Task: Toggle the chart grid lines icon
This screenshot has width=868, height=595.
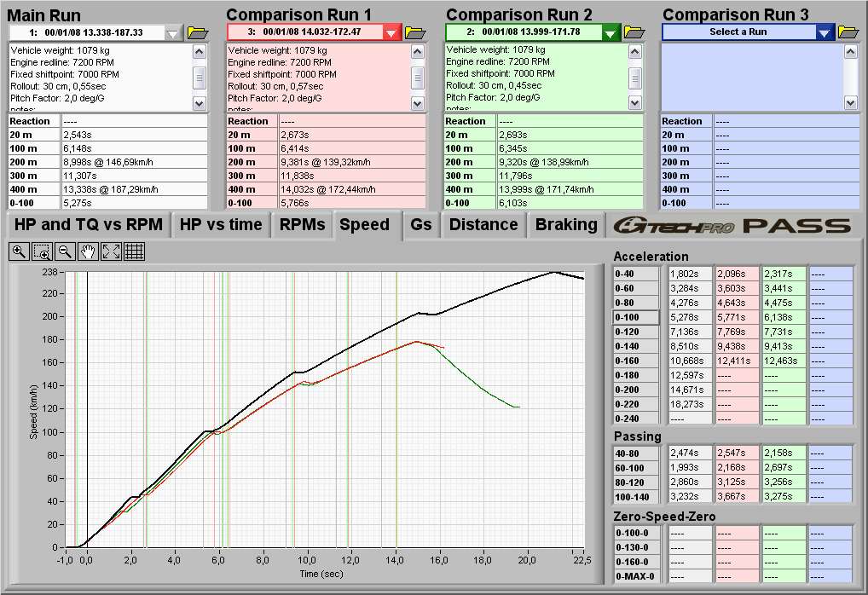Action: pyautogui.click(x=134, y=251)
